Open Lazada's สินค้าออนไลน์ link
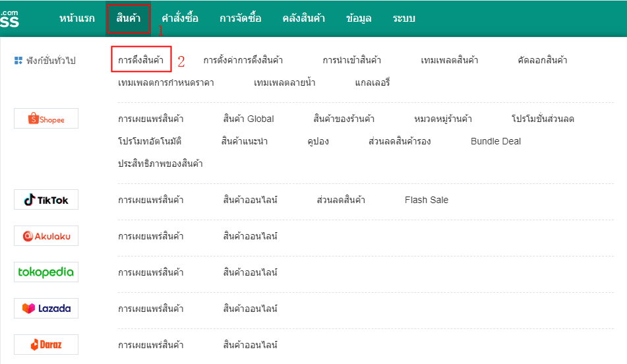Screen dimensions: 627x364 click(x=251, y=309)
